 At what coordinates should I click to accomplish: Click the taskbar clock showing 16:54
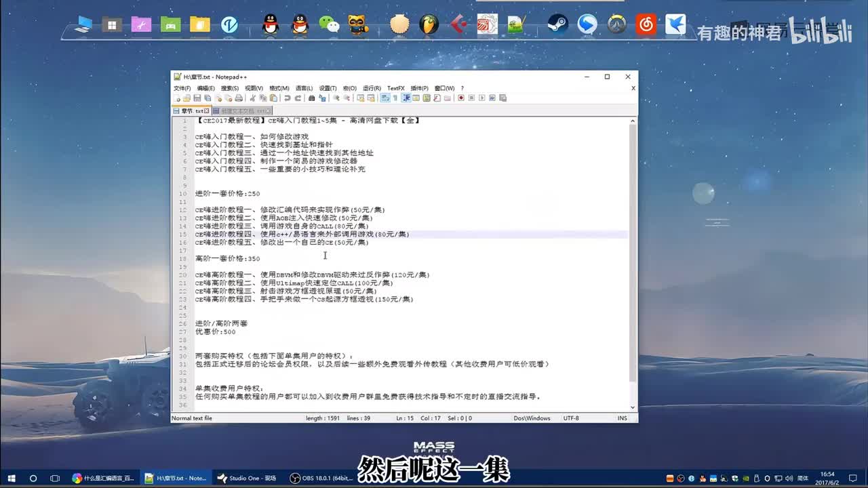tap(827, 479)
